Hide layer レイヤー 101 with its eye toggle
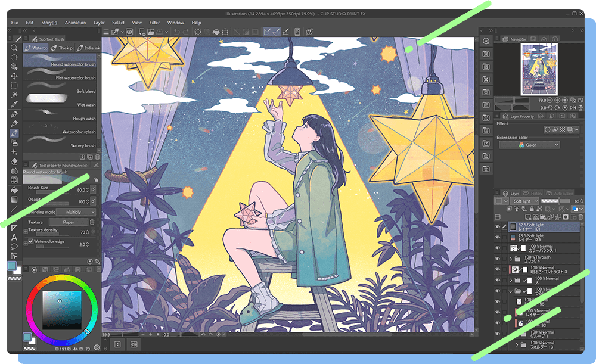The width and height of the screenshot is (596, 364). pos(498,226)
